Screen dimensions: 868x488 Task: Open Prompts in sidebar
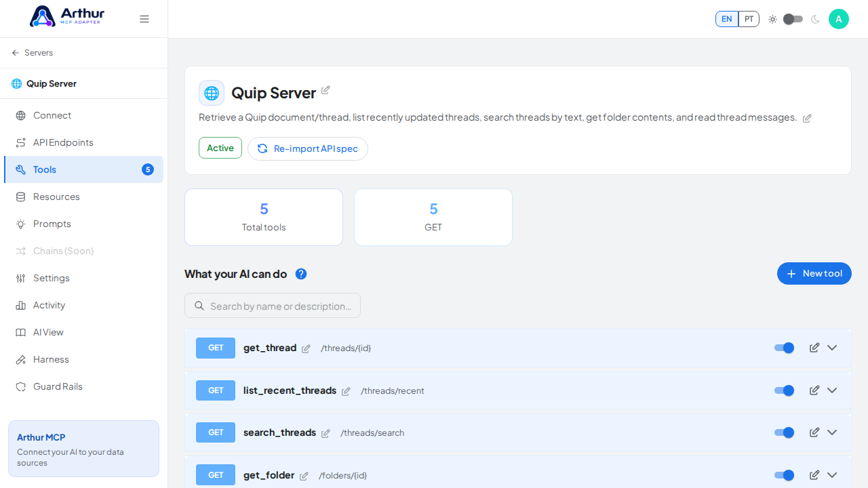pyautogui.click(x=83, y=224)
